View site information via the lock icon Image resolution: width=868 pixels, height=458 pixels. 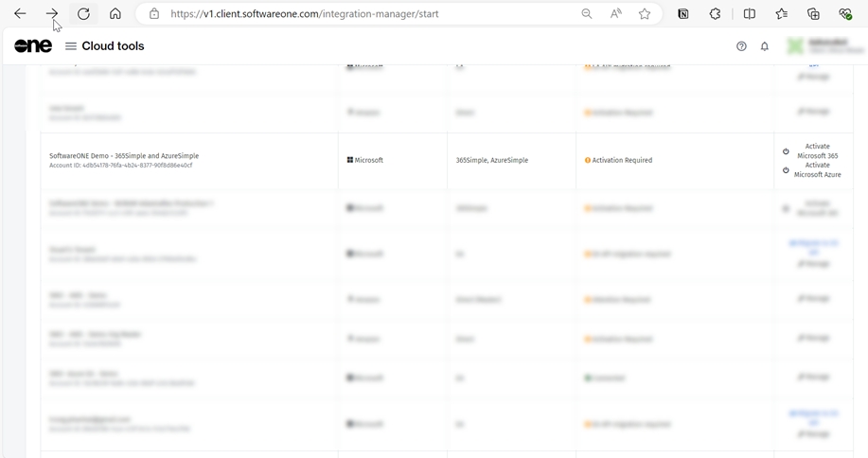coord(154,14)
